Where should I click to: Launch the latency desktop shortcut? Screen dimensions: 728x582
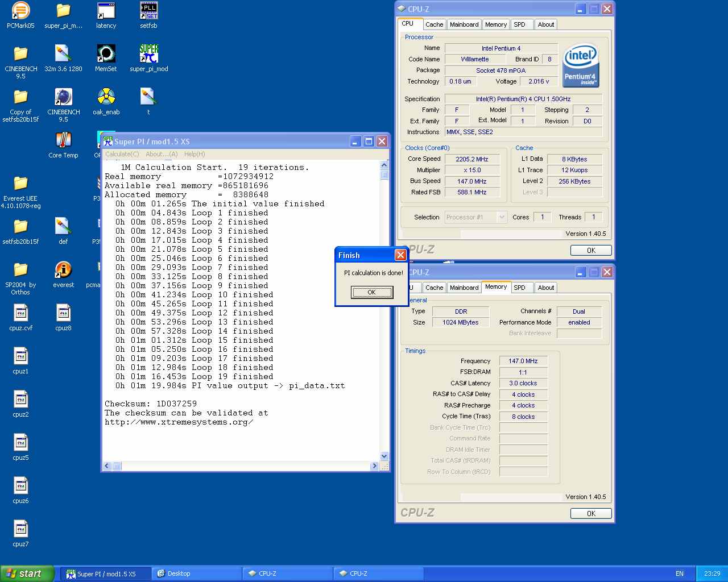pos(106,15)
